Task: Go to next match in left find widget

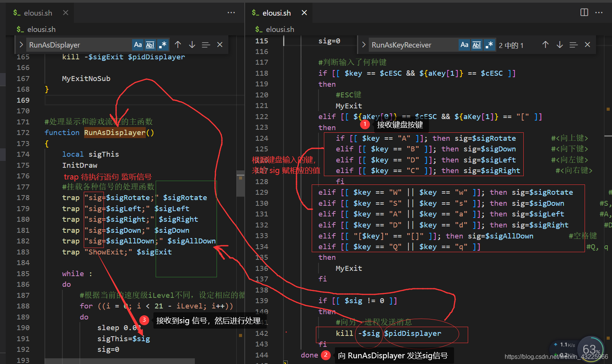Action: tap(192, 45)
